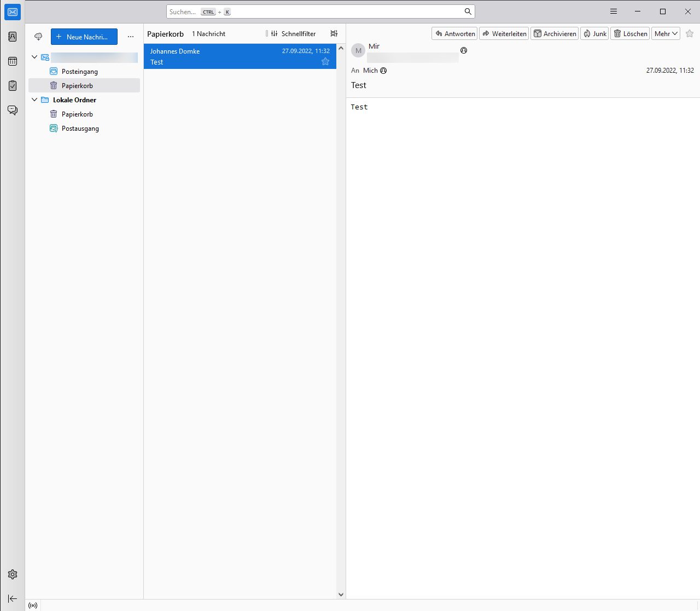
Task: Collapse the Lokale Ordner tree
Action: click(34, 100)
